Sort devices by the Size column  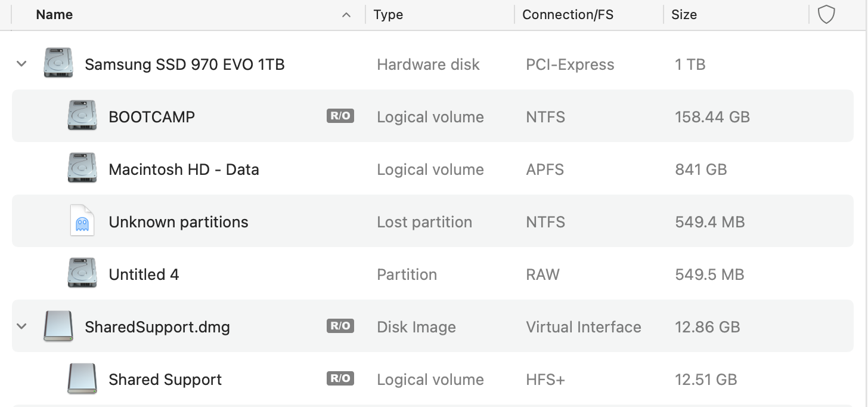[x=684, y=15]
